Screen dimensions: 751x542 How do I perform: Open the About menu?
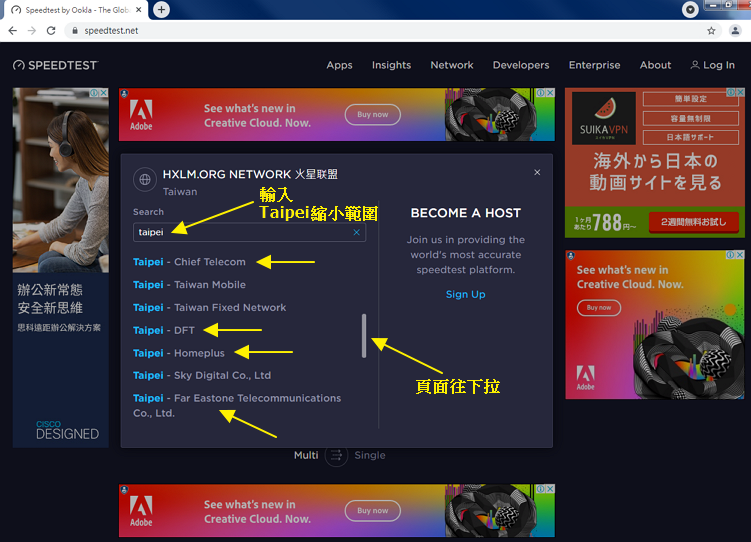click(655, 65)
